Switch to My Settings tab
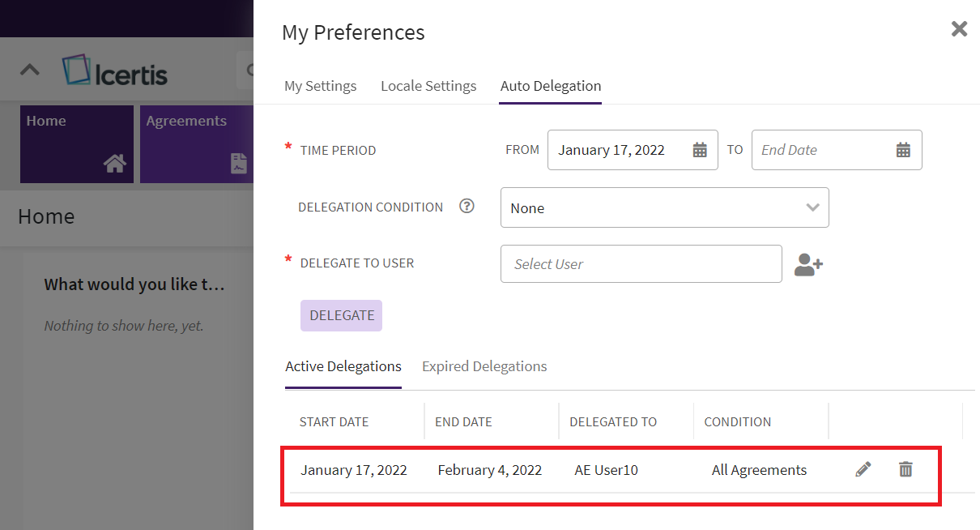The width and height of the screenshot is (980, 530). point(320,86)
